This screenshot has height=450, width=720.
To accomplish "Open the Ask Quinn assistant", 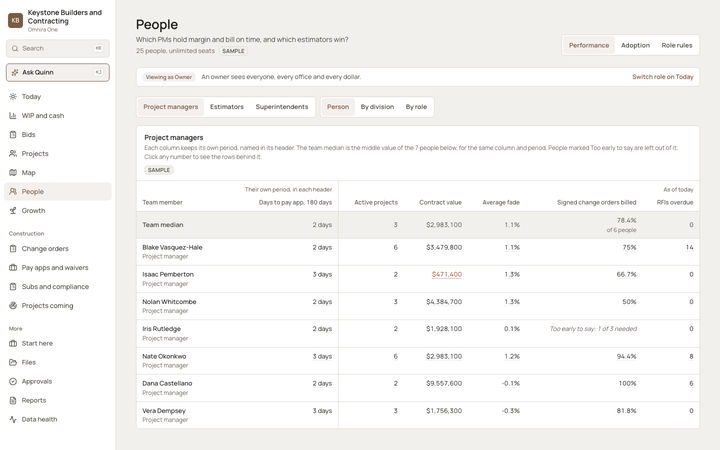I will (58, 72).
